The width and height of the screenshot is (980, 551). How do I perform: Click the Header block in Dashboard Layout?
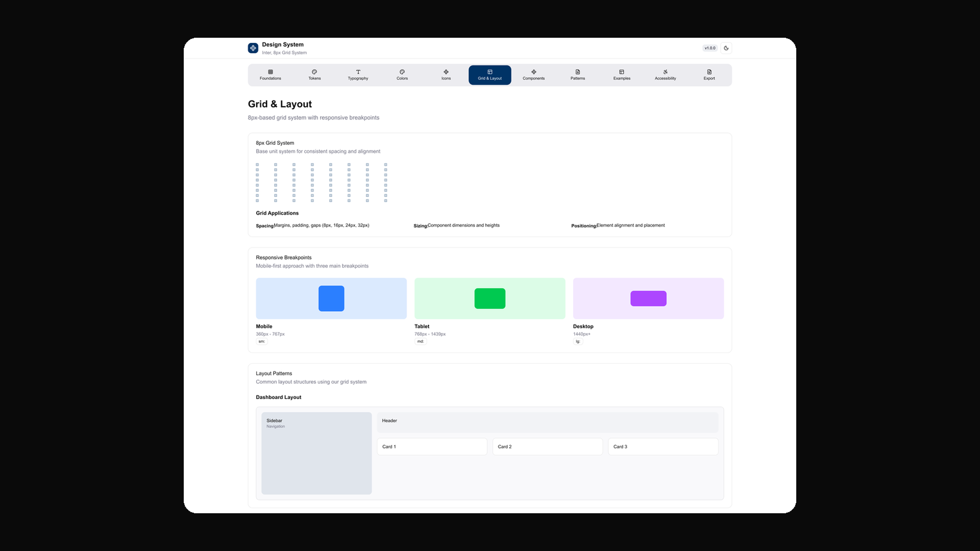point(548,422)
